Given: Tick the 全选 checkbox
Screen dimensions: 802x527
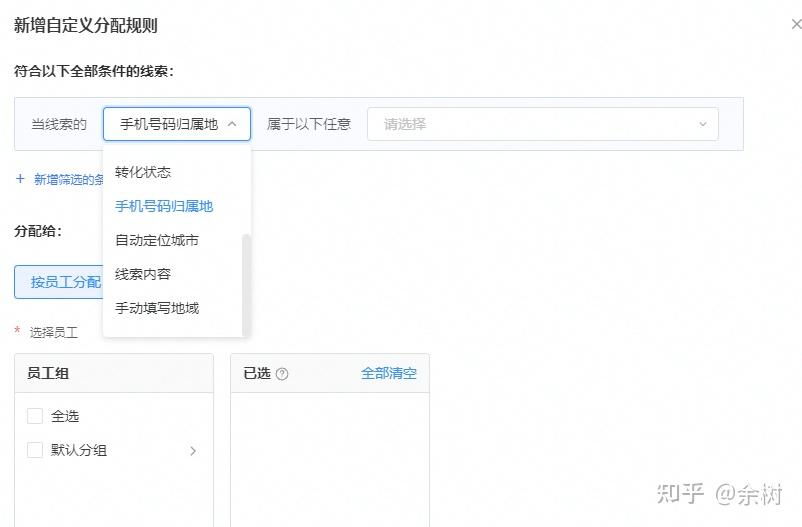Looking at the screenshot, I should (35, 416).
